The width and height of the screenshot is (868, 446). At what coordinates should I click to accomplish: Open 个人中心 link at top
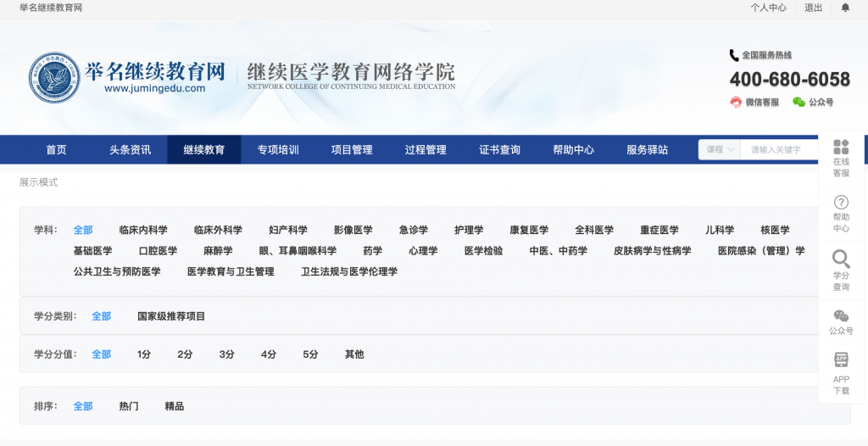point(768,8)
